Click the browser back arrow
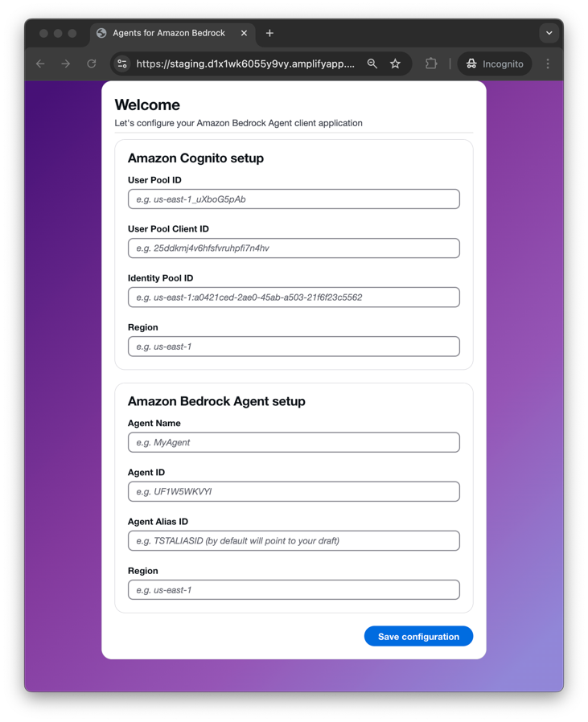The width and height of the screenshot is (588, 722). (x=40, y=64)
